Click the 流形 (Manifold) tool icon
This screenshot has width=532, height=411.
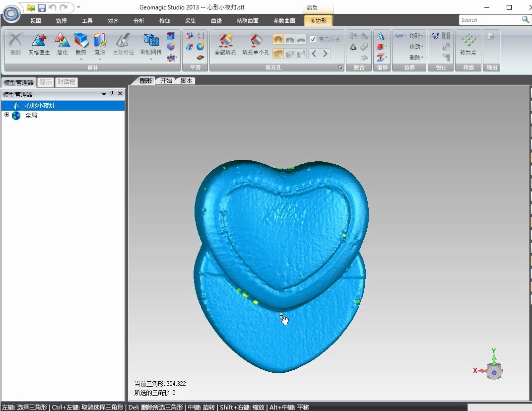[99, 41]
